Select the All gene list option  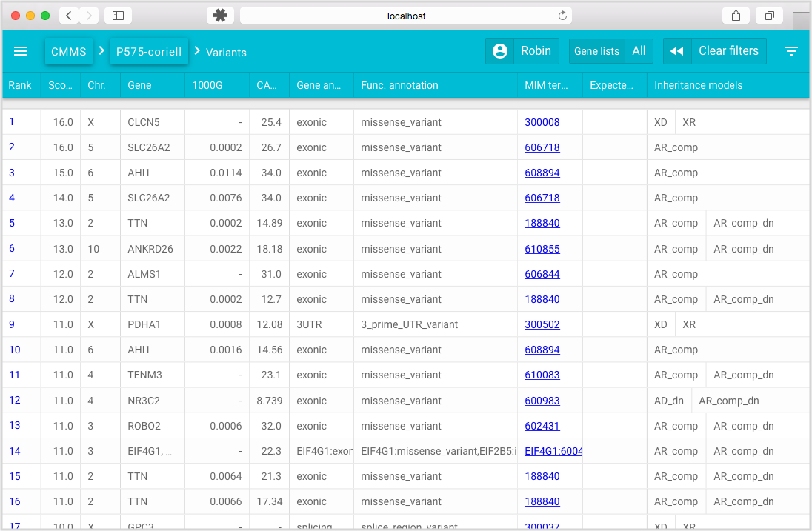pos(639,51)
